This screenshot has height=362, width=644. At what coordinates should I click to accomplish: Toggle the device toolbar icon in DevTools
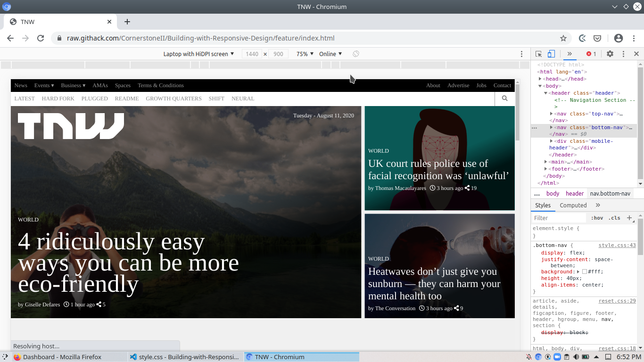click(551, 54)
